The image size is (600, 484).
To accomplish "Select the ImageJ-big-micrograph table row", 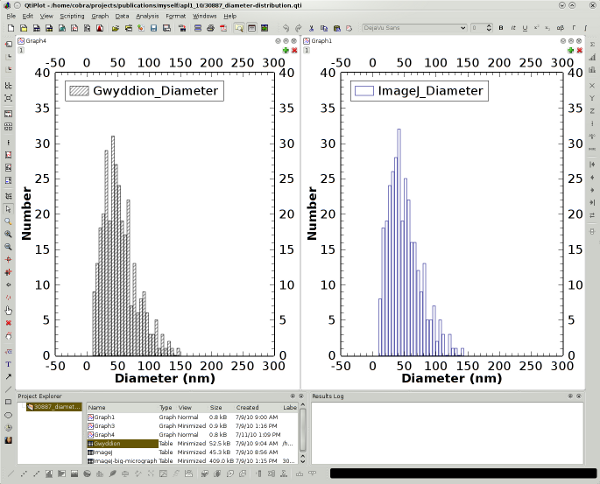I will 192,461.
